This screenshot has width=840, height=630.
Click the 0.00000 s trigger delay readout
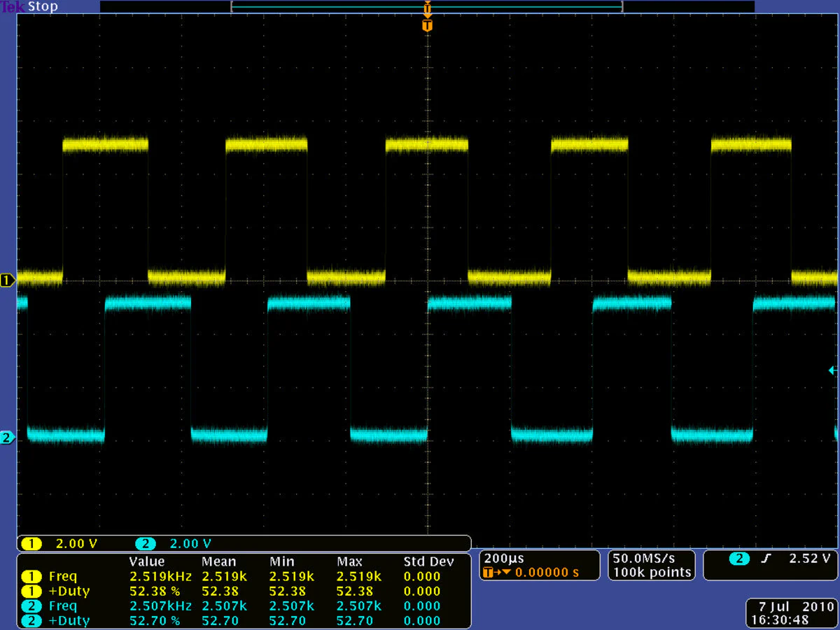tap(546, 573)
